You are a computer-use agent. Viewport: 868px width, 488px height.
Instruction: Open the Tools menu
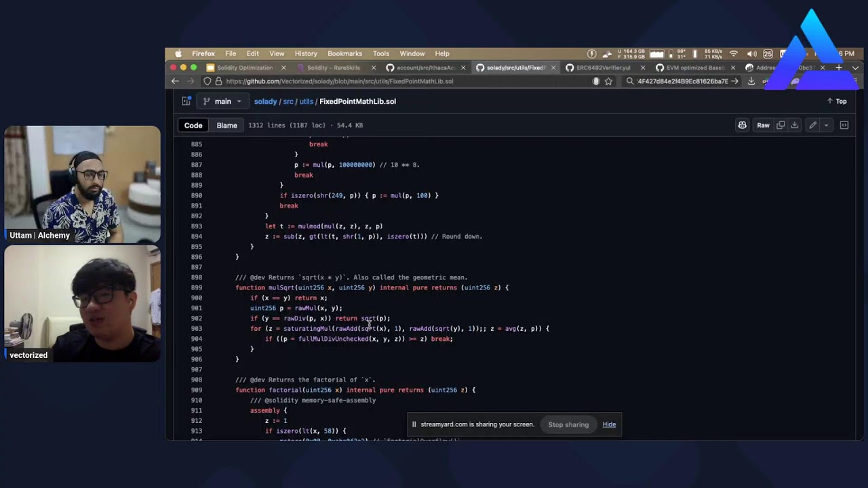click(x=381, y=54)
